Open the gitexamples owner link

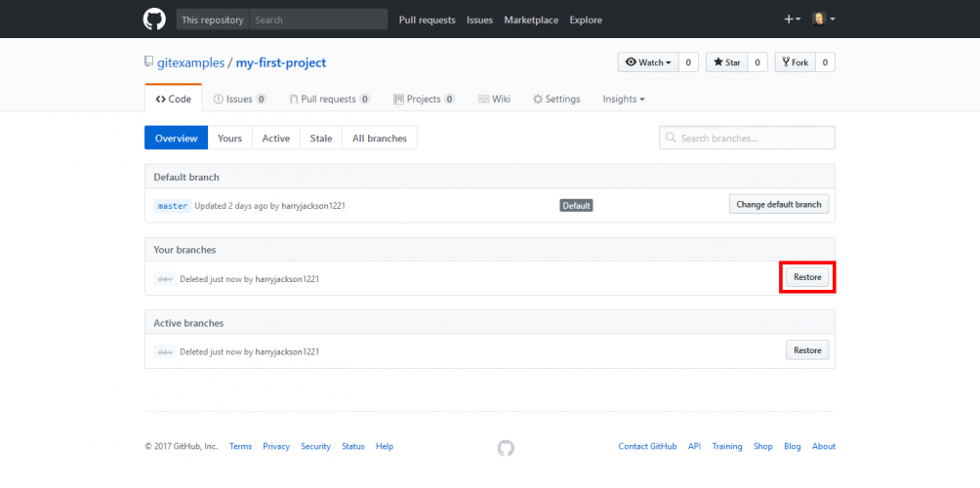point(190,63)
